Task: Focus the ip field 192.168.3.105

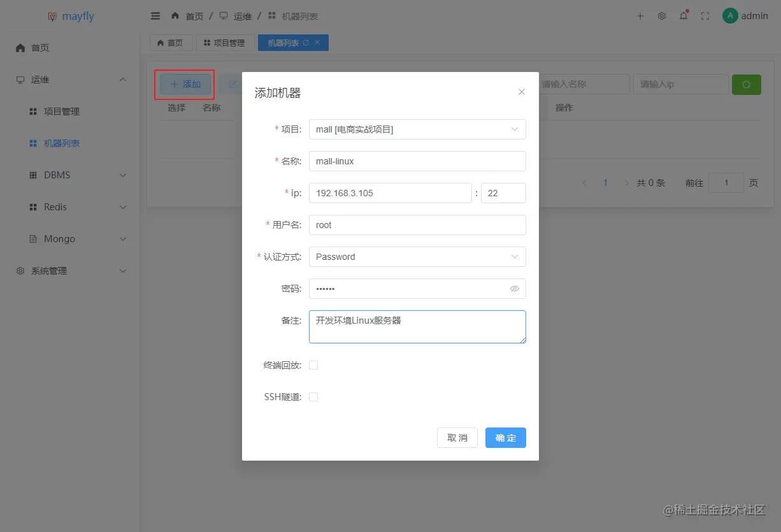Action: (390, 193)
